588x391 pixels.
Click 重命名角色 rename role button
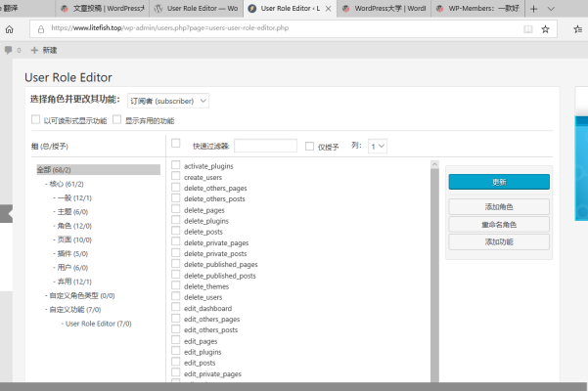click(x=499, y=225)
